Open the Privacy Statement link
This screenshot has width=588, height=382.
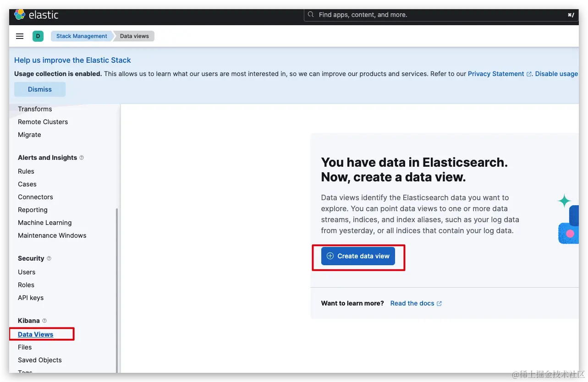[x=496, y=74]
